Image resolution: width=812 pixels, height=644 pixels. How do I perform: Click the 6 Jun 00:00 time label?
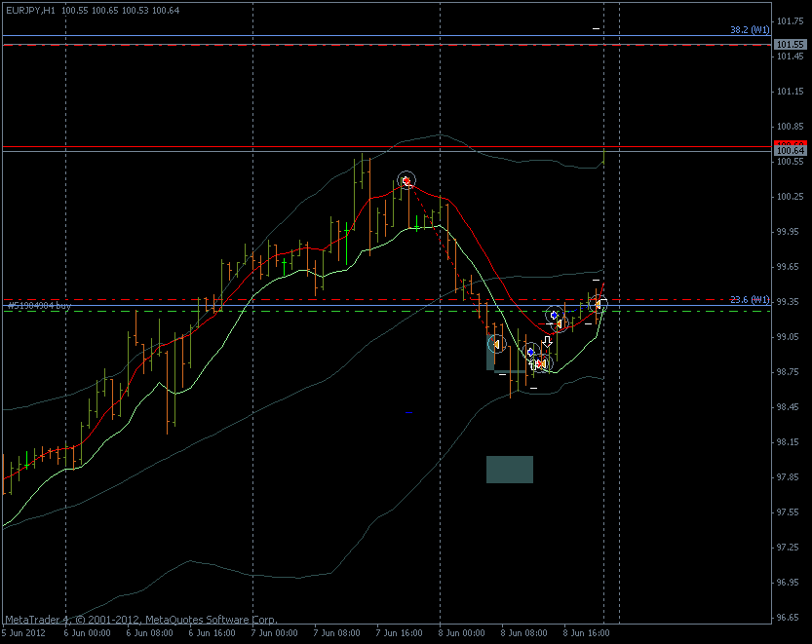(87, 633)
